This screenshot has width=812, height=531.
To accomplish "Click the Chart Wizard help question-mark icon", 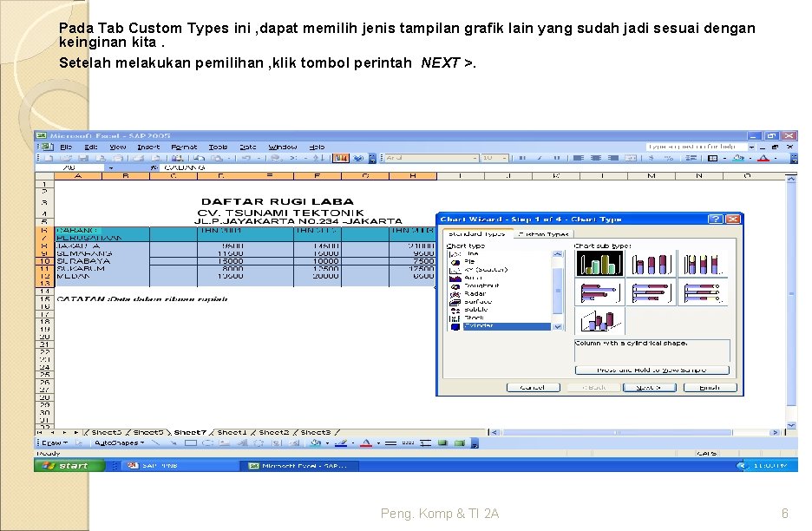I will [715, 220].
